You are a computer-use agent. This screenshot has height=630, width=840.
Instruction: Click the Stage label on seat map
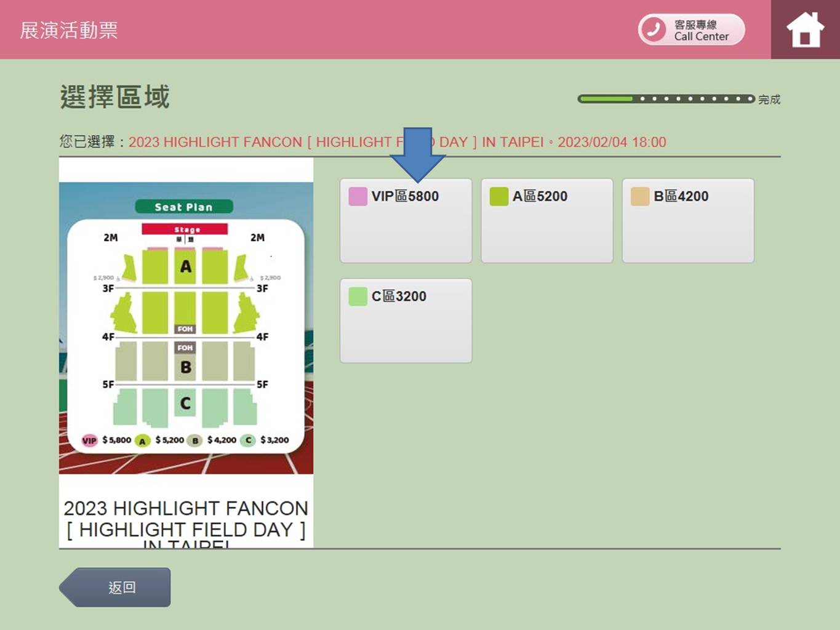coord(185,229)
